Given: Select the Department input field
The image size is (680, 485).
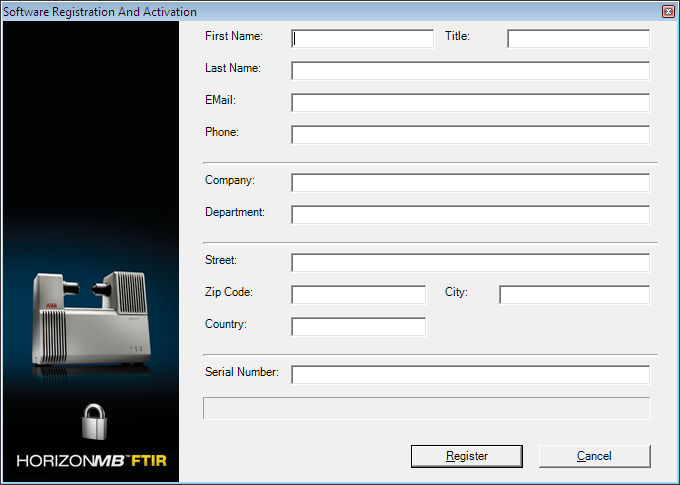Looking at the screenshot, I should pyautogui.click(x=470, y=215).
